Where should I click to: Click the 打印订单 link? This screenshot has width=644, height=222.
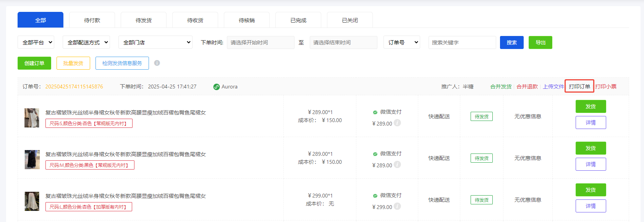(579, 87)
